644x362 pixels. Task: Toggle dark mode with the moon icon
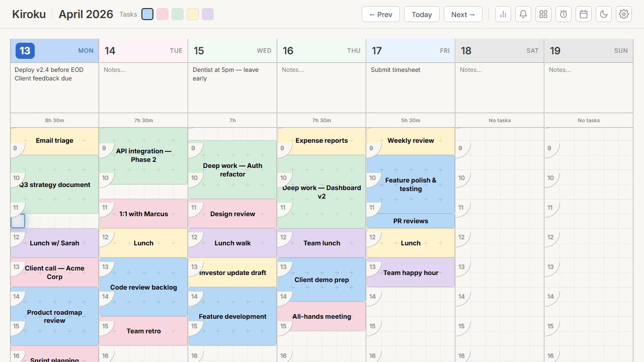click(603, 14)
